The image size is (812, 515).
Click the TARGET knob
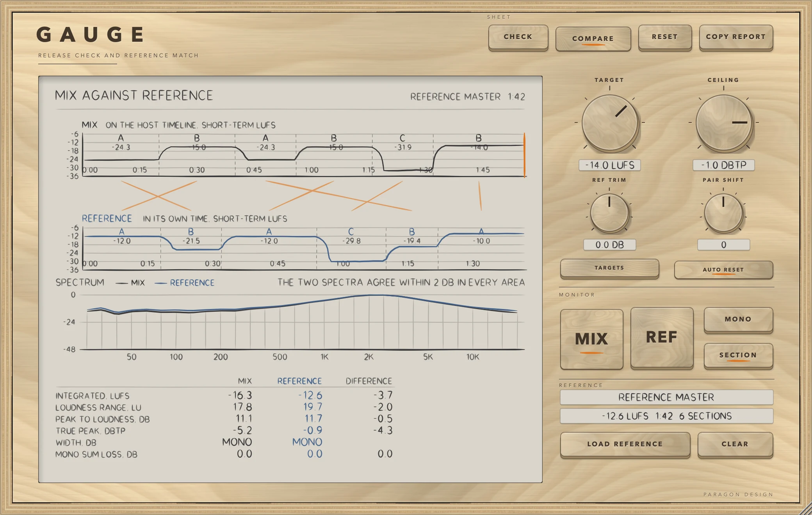pos(610,123)
